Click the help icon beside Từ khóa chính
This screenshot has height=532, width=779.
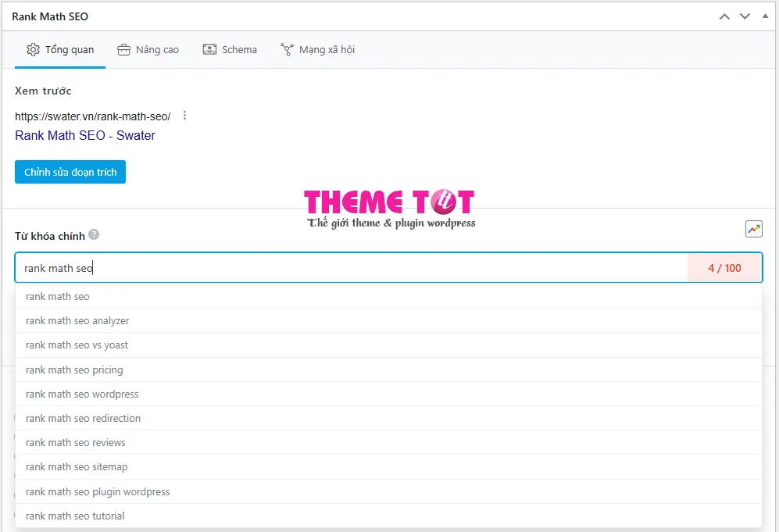[94, 234]
